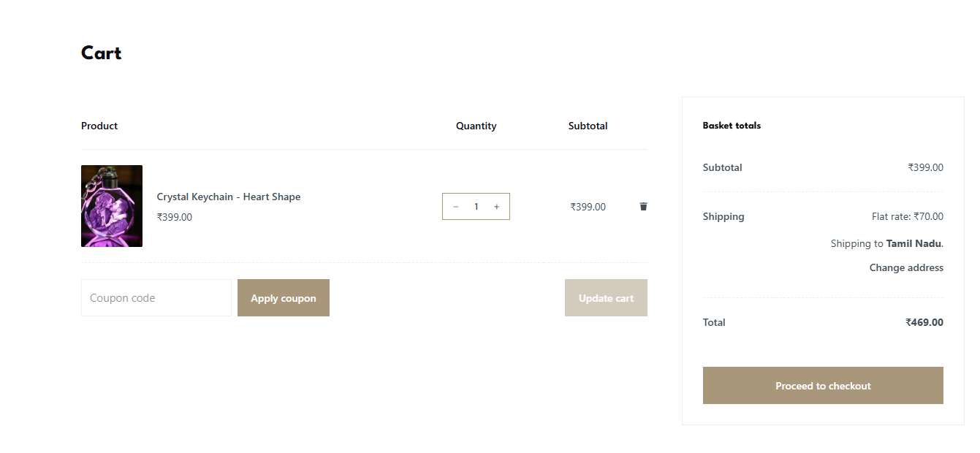Screen dimensions: 980x453
Task: Click the Product column header
Action: (x=99, y=126)
